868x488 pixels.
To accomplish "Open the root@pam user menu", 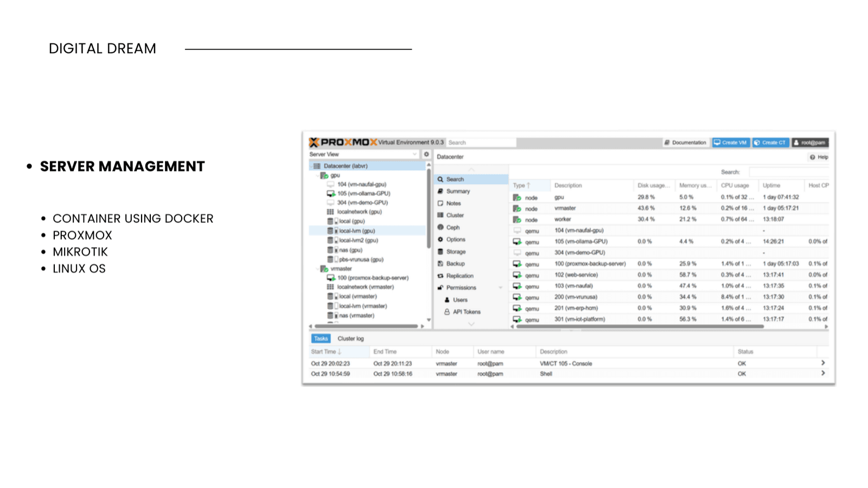I will click(x=809, y=143).
